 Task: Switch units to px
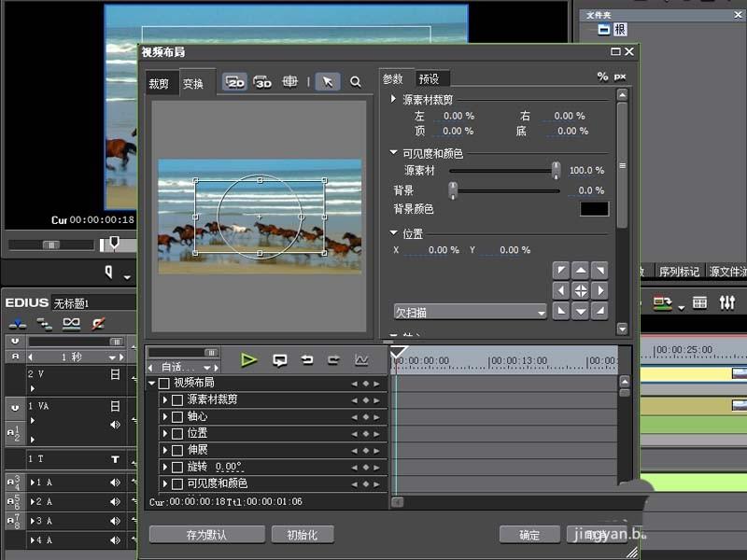pyautogui.click(x=620, y=77)
